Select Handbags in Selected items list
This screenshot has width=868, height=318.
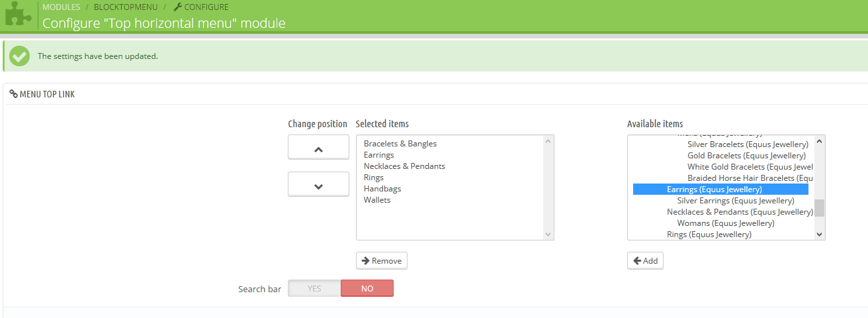pyautogui.click(x=382, y=189)
